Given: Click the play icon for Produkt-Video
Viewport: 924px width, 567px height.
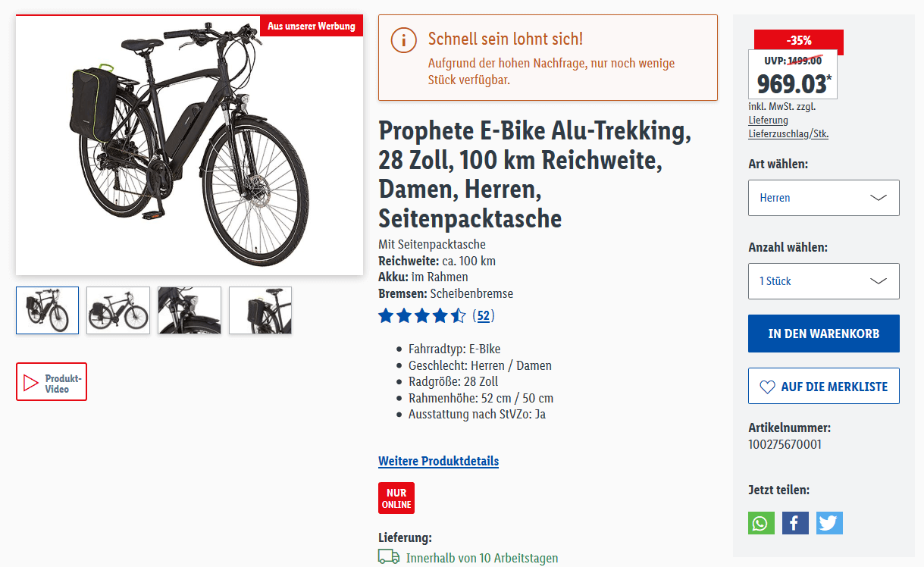Looking at the screenshot, I should coord(31,382).
